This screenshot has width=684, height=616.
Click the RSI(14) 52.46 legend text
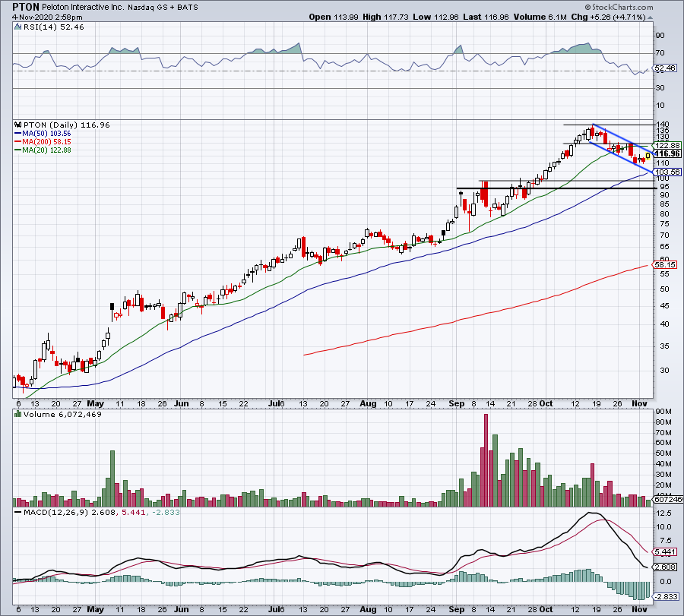pyautogui.click(x=53, y=27)
